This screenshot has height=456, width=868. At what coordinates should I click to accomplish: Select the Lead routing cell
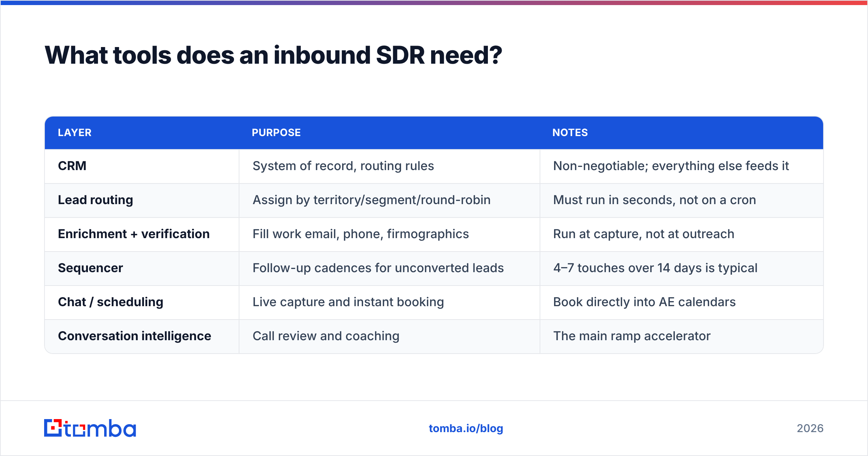[142, 200]
